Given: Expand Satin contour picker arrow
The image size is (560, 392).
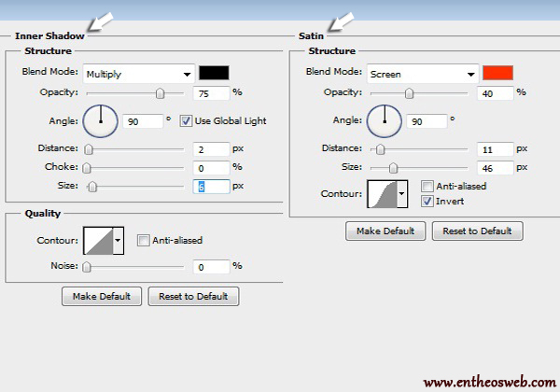Looking at the screenshot, I should coord(402,194).
